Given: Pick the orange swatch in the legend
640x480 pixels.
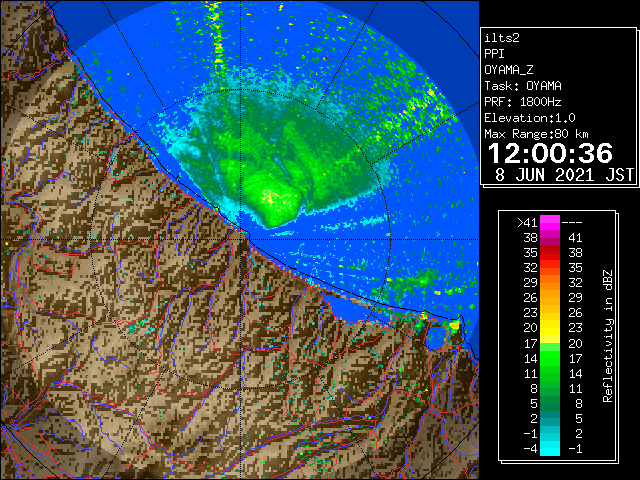Looking at the screenshot, I should [550, 291].
